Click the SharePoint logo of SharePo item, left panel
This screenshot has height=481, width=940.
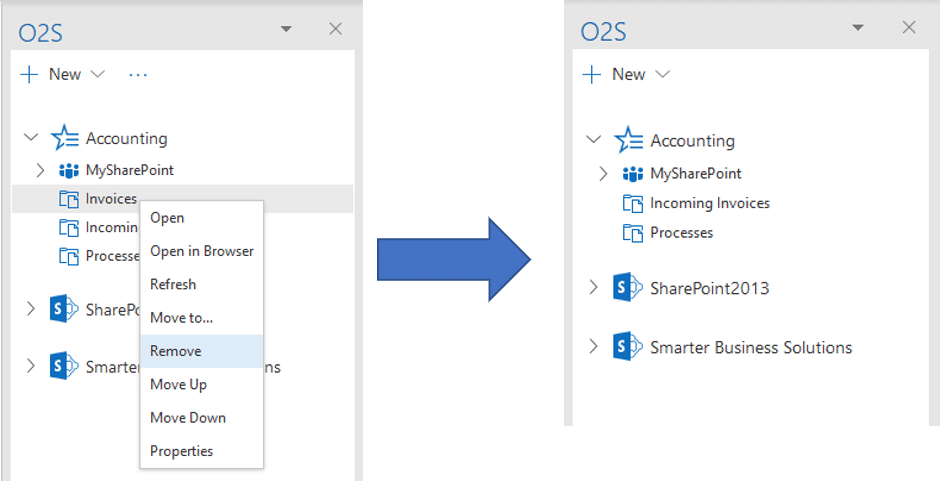tap(64, 309)
